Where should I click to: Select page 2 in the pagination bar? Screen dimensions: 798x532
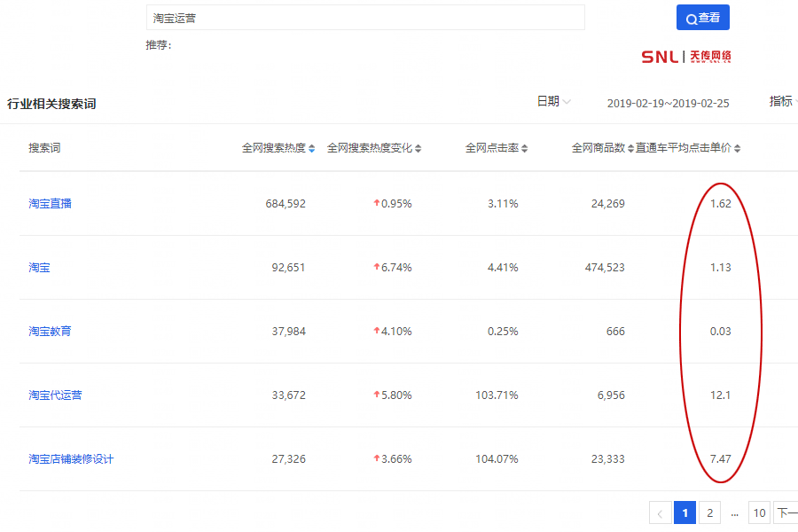pyautogui.click(x=709, y=512)
